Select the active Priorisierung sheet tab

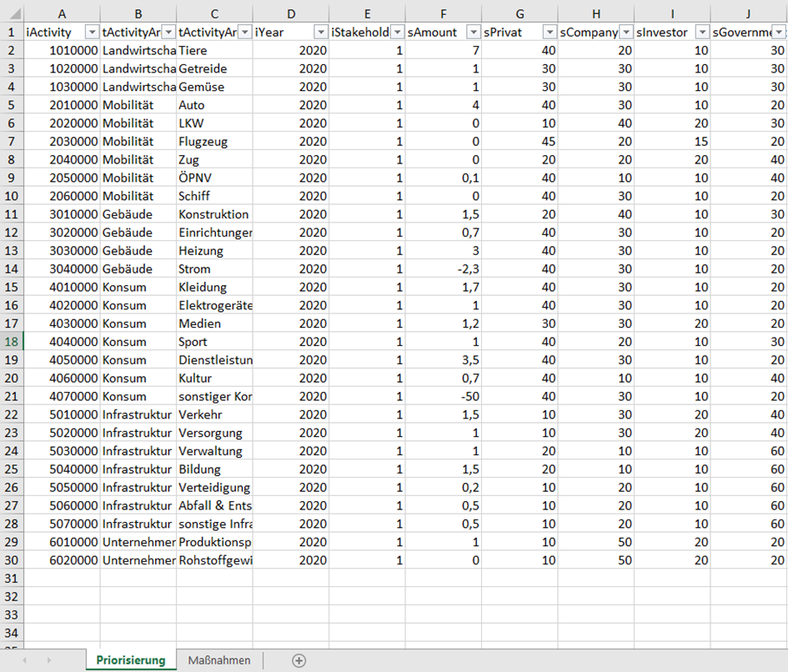130,658
